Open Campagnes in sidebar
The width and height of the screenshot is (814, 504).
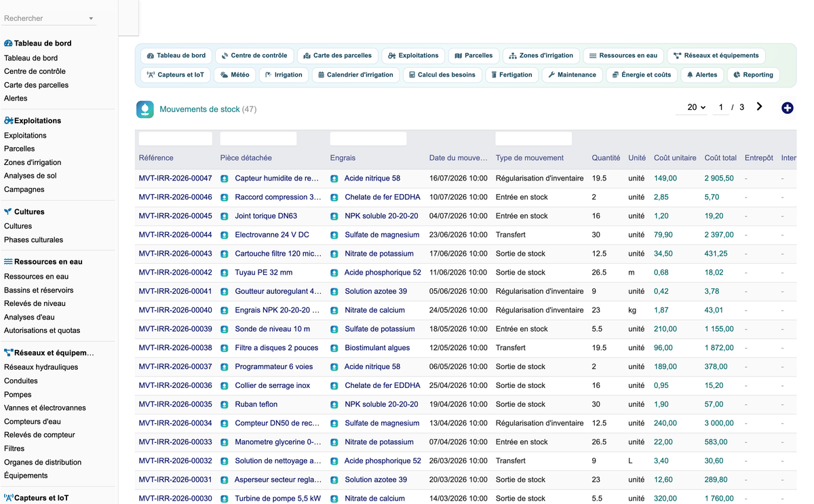(x=24, y=189)
